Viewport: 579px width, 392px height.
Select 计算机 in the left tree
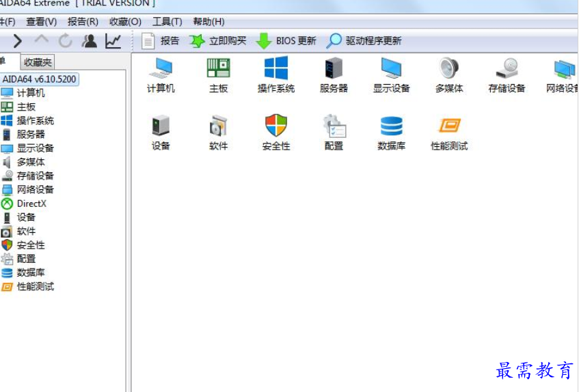[x=23, y=93]
